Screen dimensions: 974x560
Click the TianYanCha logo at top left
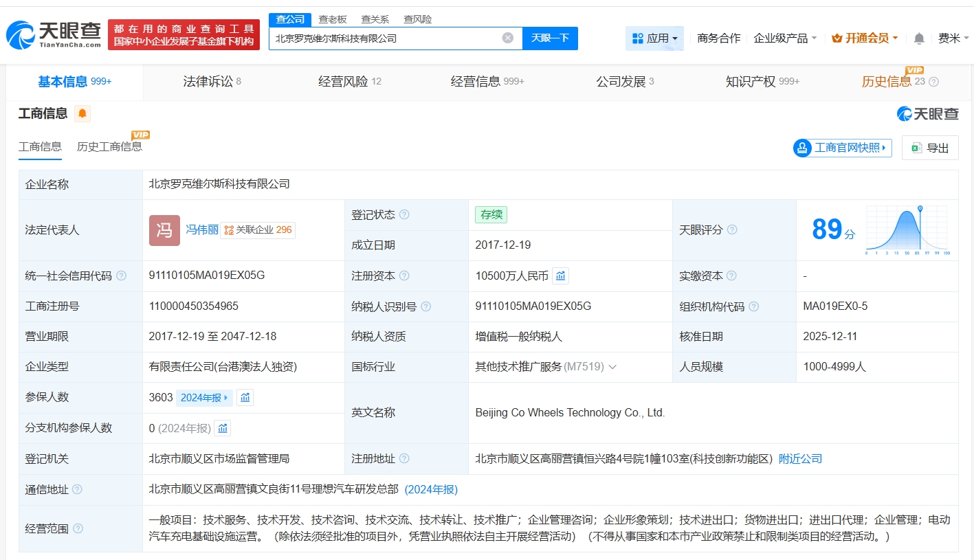54,34
